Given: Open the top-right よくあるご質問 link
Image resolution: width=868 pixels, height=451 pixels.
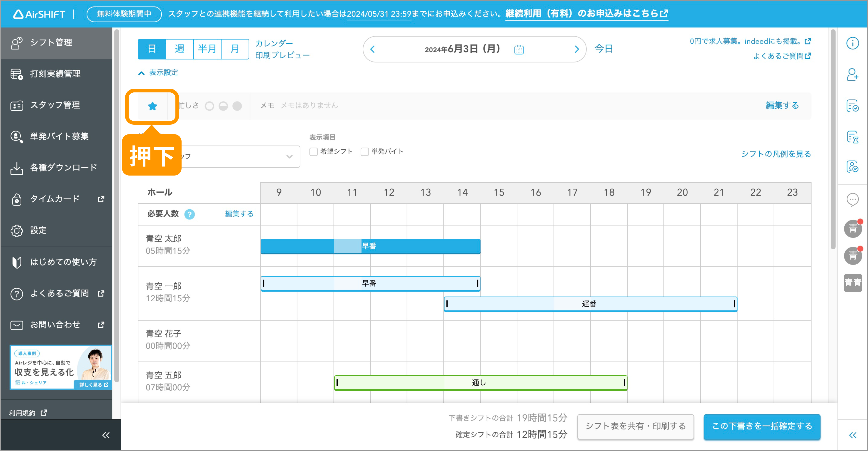Looking at the screenshot, I should (x=782, y=56).
